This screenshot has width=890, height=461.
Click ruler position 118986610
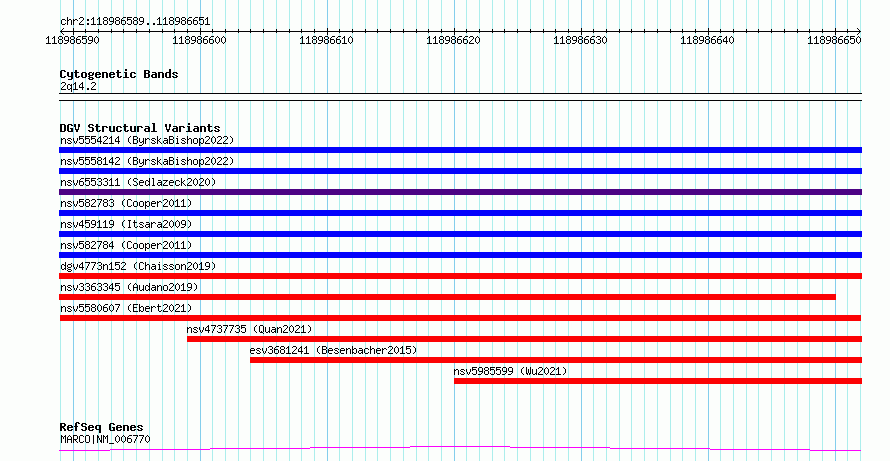pyautogui.click(x=326, y=40)
